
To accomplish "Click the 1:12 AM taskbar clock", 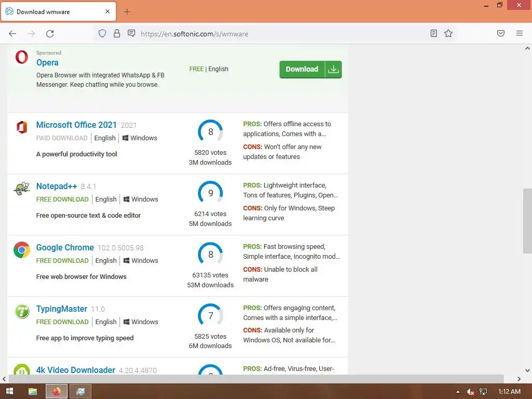I will tap(509, 392).
